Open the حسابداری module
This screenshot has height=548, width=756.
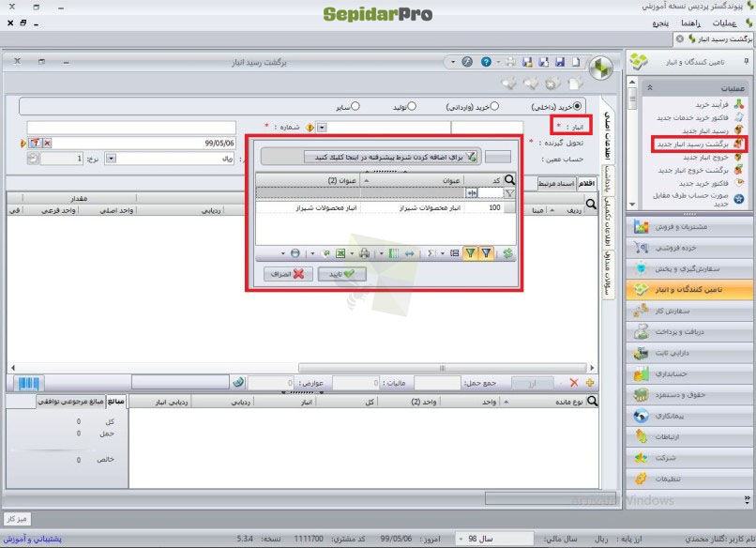tap(689, 373)
